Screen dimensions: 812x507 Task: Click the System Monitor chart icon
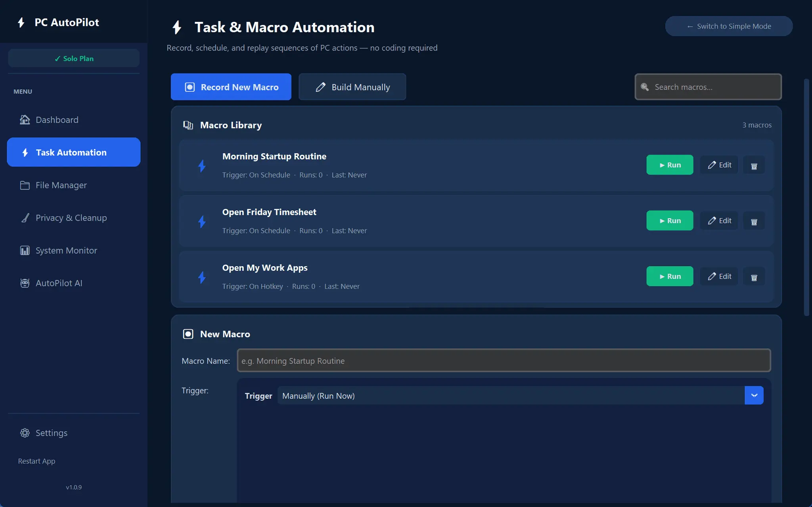pos(25,250)
